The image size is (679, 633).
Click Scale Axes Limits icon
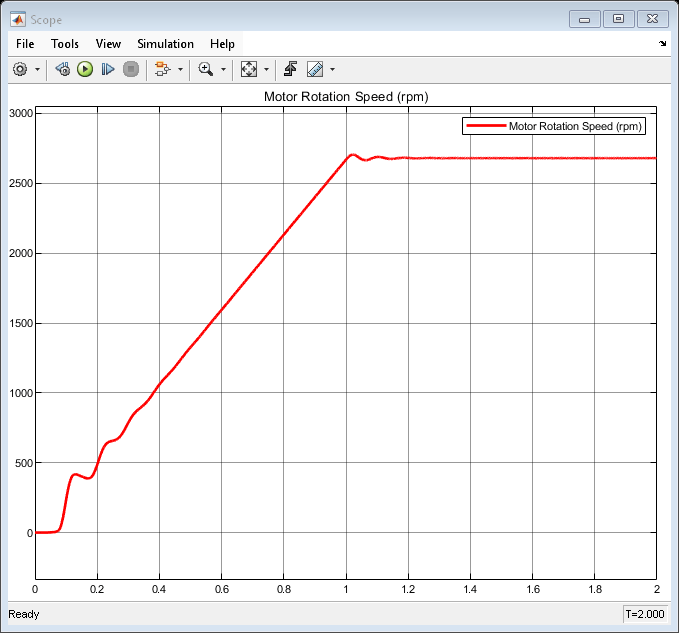click(x=249, y=69)
